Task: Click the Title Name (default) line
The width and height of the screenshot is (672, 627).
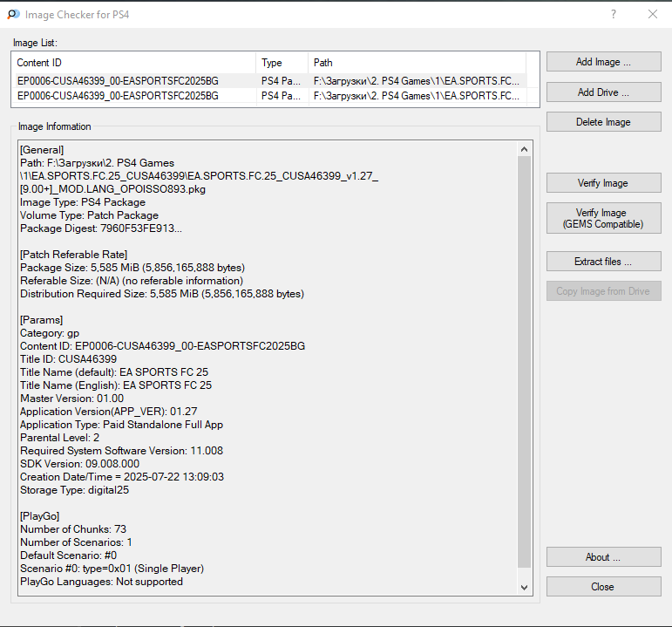Action: [114, 372]
